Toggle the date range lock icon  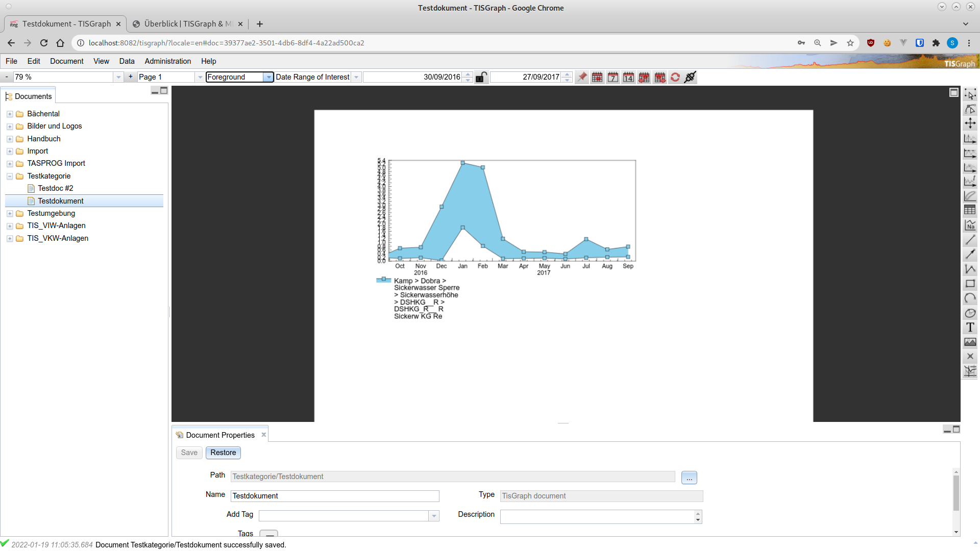pyautogui.click(x=481, y=77)
